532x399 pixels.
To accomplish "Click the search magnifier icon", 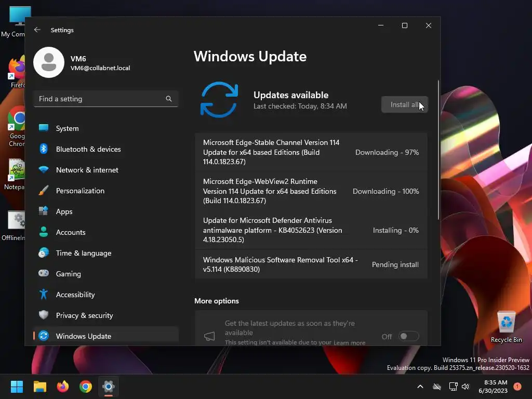I will point(169,99).
